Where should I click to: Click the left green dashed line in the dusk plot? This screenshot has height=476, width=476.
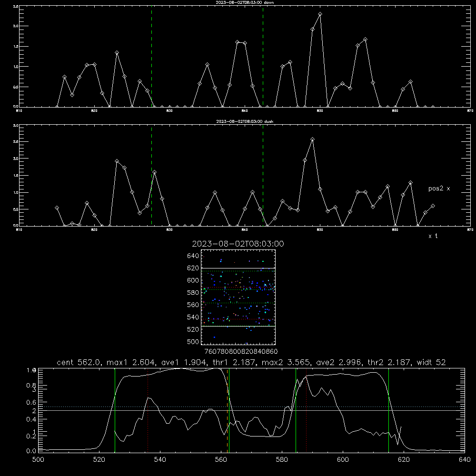(x=151, y=176)
